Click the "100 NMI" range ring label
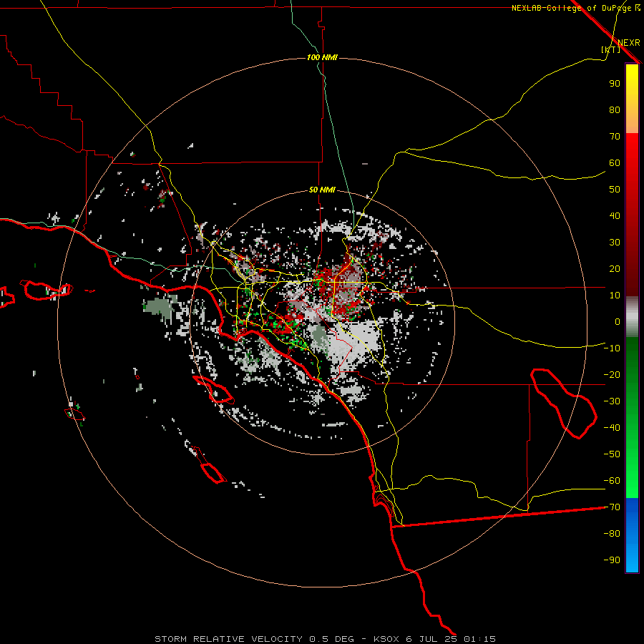The width and height of the screenshot is (644, 644). [x=322, y=57]
